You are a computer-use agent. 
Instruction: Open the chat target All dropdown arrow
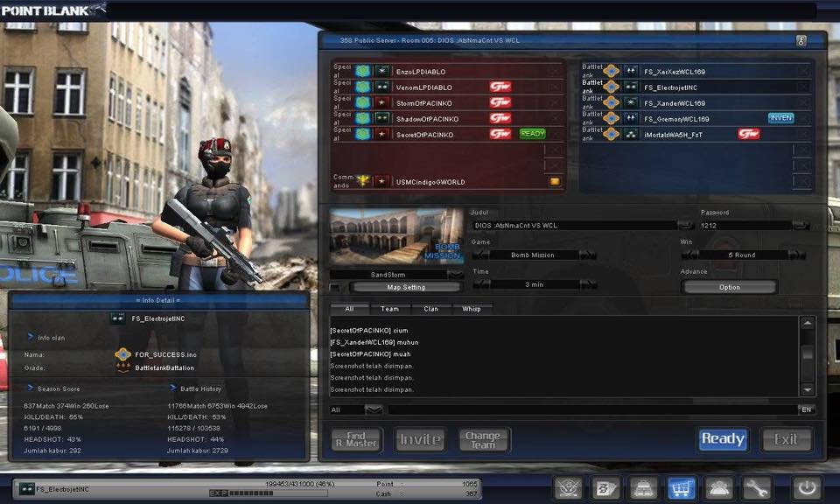(x=374, y=409)
